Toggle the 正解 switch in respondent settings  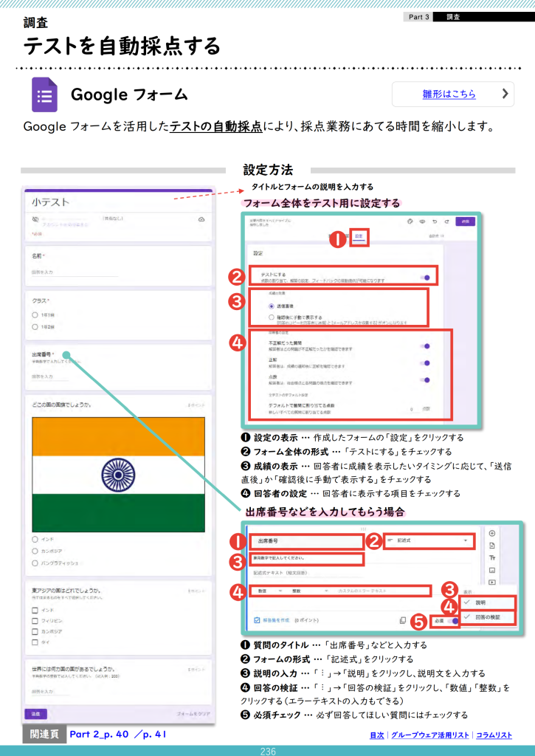(425, 363)
